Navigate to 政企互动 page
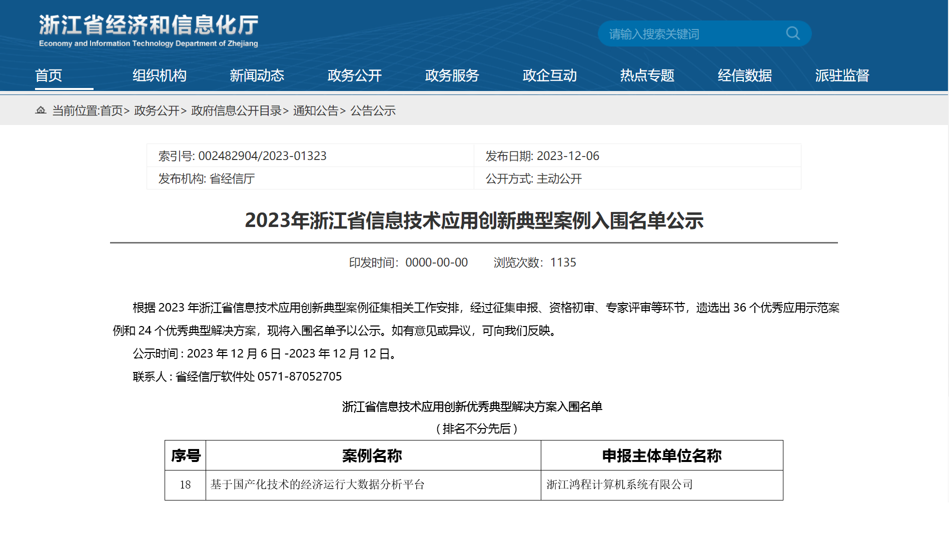Screen dimensions: 949x560 549,75
